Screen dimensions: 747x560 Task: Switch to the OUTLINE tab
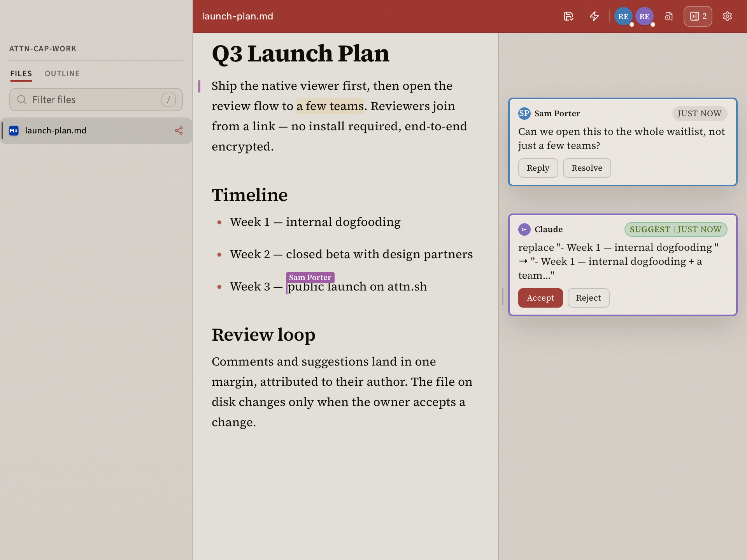[x=62, y=73]
